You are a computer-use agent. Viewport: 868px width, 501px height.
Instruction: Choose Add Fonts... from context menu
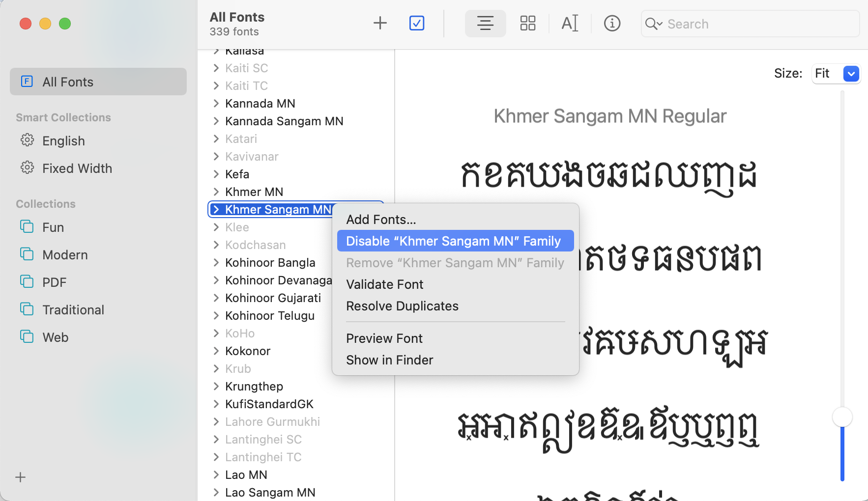[455, 220]
